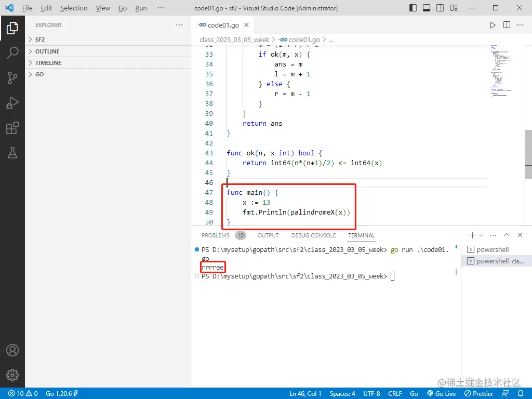Create a new terminal with plus icon
Viewport: 532px width, 399px height.
tap(472, 235)
